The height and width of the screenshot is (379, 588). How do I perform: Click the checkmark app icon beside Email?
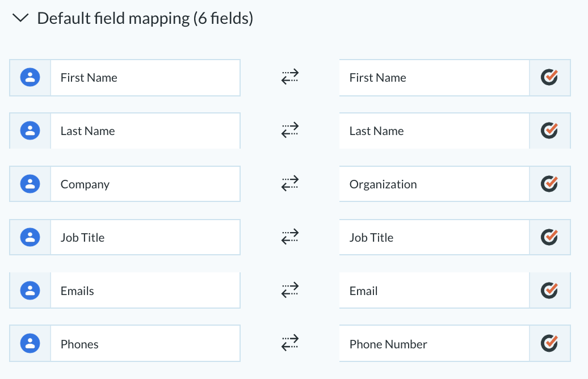(549, 290)
